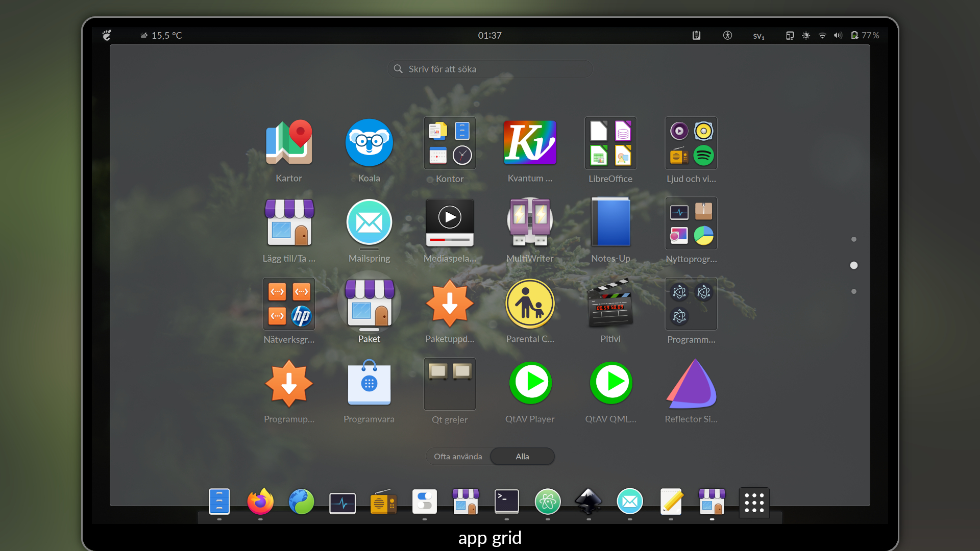Screen dimensions: 980x551
Task: Launch the Atom editor from the dock
Action: click(548, 502)
